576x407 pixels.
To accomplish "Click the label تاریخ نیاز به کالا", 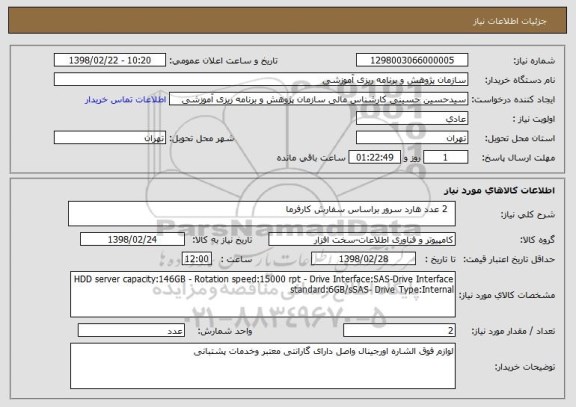I will [222, 240].
